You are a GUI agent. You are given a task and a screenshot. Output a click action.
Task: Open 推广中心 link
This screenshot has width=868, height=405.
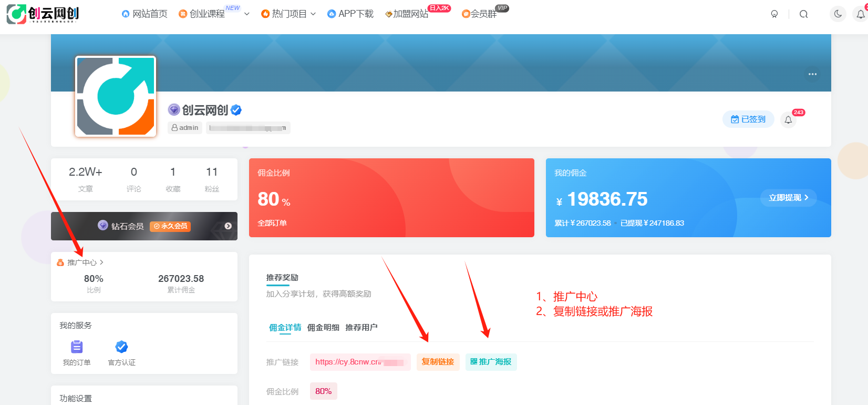coord(81,262)
